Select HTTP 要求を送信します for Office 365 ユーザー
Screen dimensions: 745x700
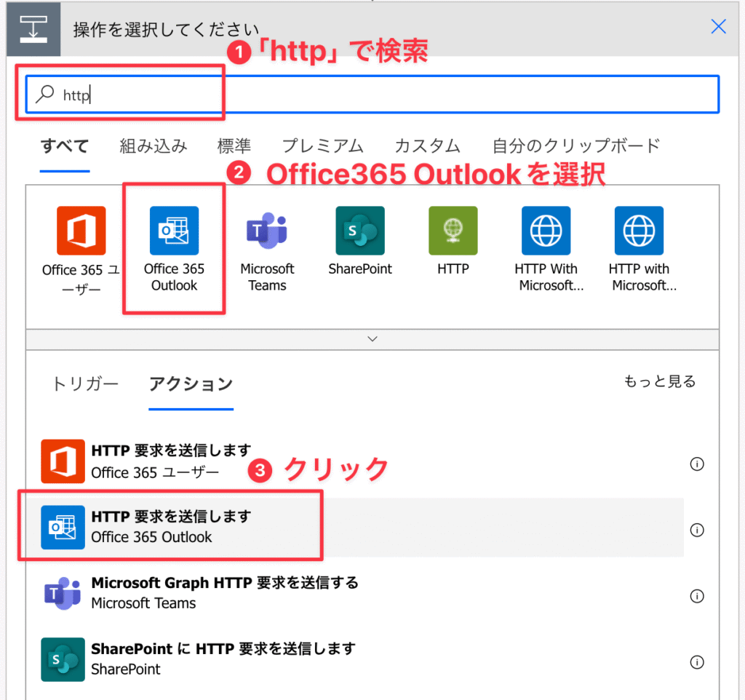click(x=355, y=461)
